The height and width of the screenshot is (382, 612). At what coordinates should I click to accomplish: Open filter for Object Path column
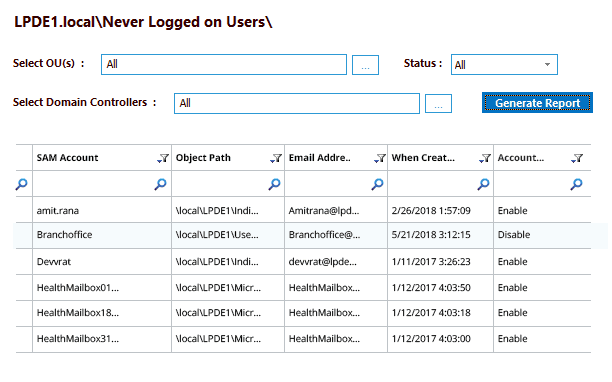point(276,158)
